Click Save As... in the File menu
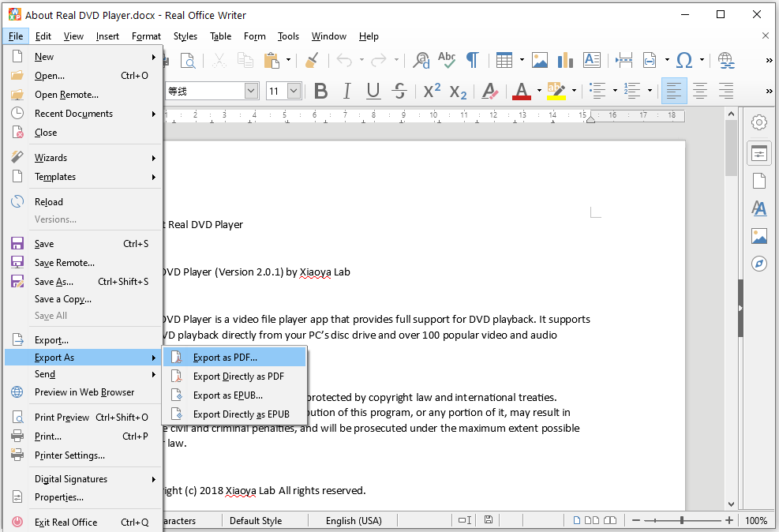 click(54, 282)
